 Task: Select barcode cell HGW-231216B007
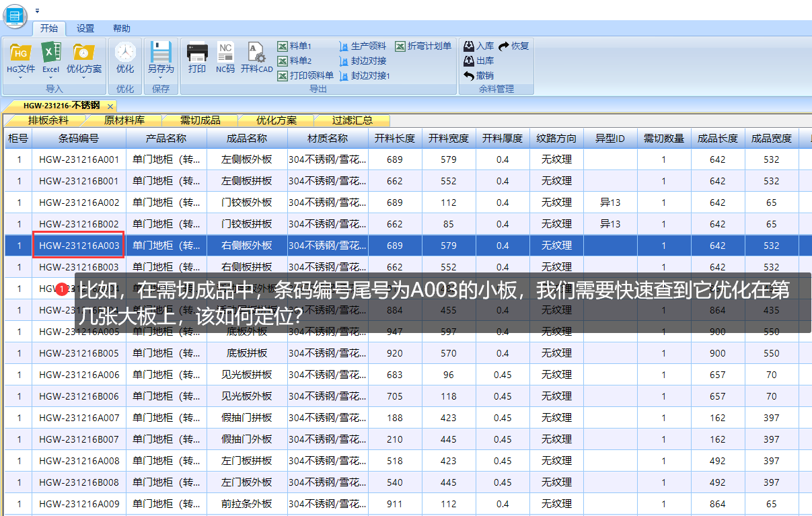pyautogui.click(x=79, y=439)
